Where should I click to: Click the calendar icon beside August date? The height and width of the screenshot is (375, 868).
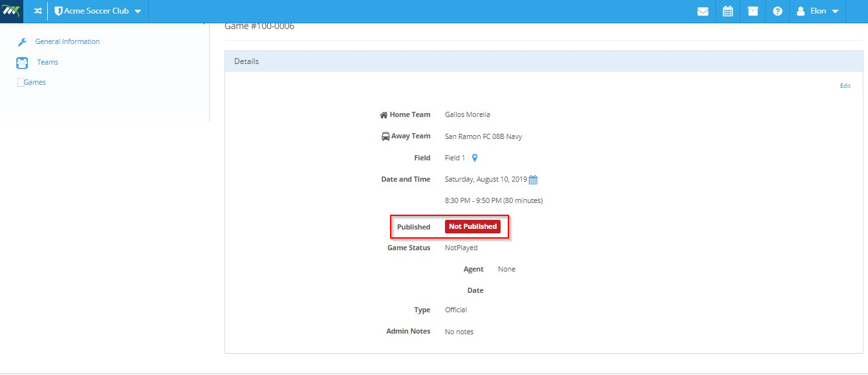tap(534, 180)
